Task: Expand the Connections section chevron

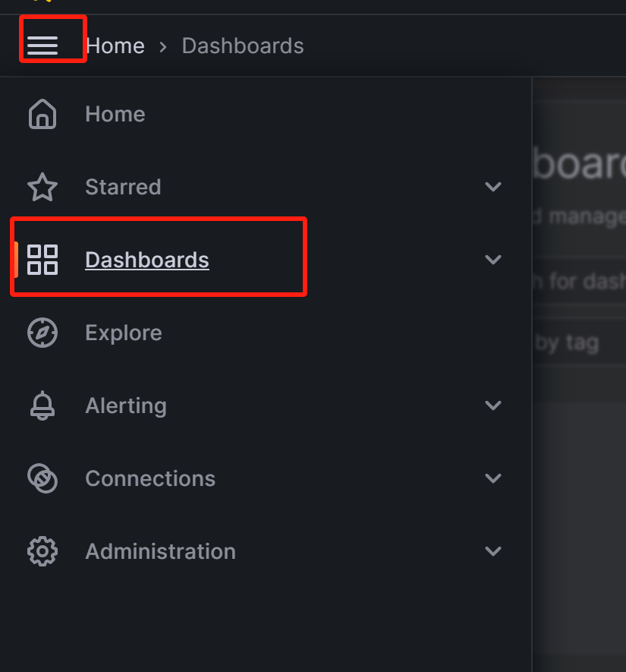Action: [493, 478]
